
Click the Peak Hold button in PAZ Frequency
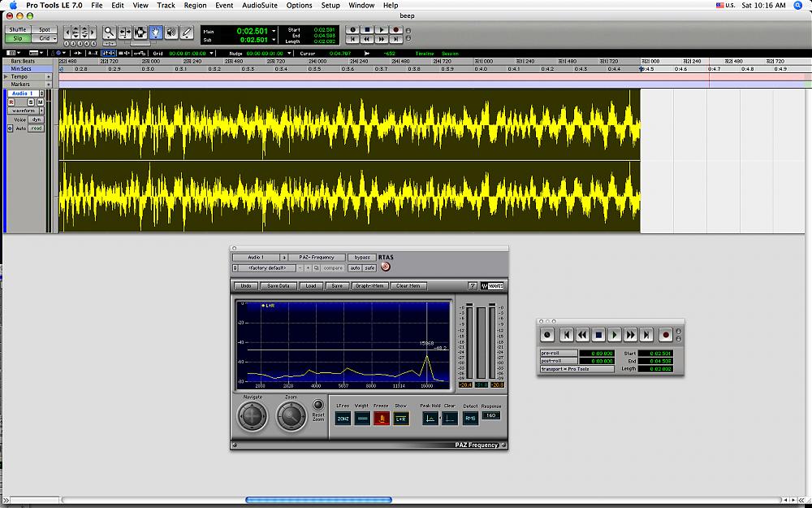pyautogui.click(x=430, y=419)
